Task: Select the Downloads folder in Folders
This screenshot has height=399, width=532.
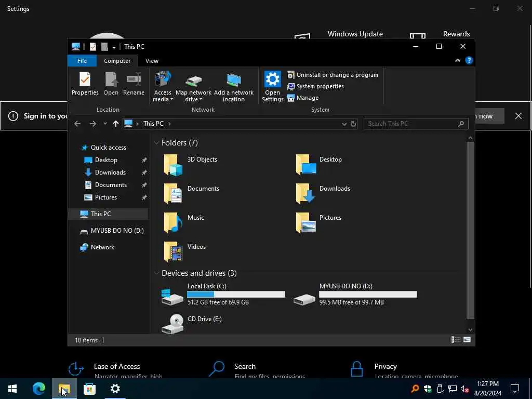Action: click(305, 194)
